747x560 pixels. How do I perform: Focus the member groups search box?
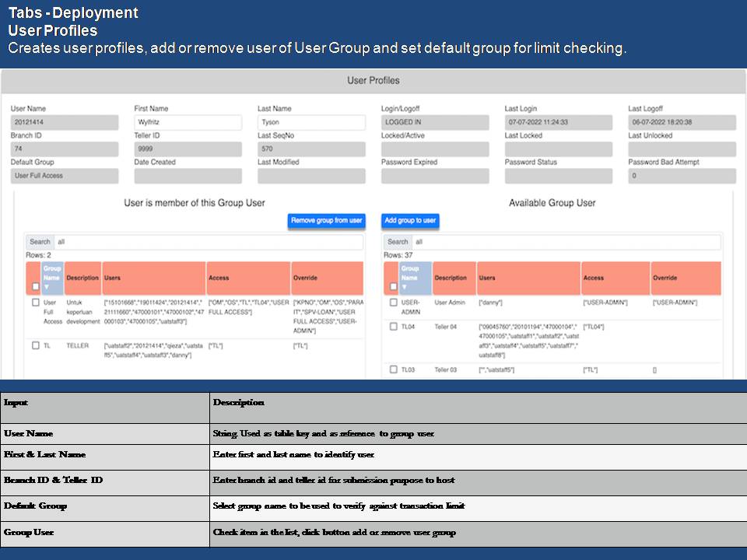tap(208, 242)
